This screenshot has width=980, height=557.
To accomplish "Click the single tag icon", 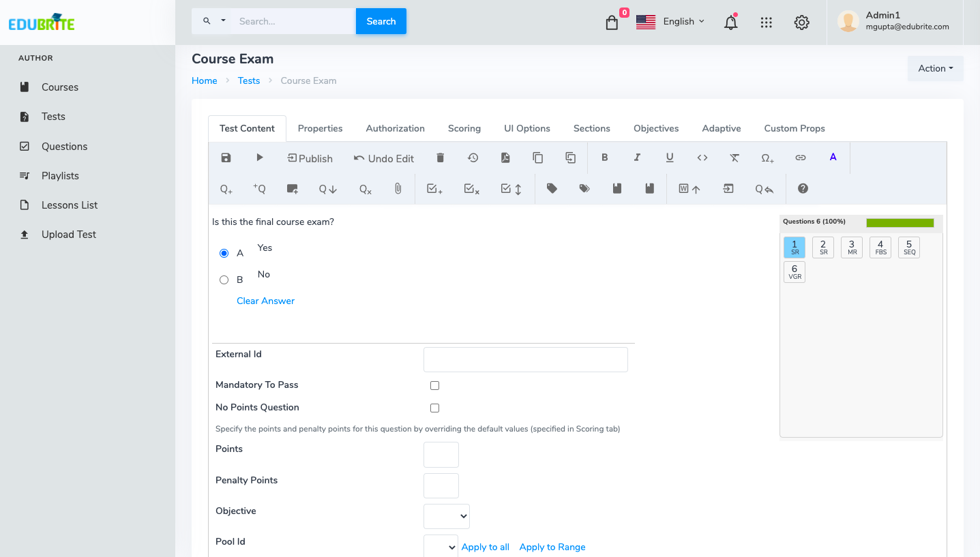I will tap(552, 189).
